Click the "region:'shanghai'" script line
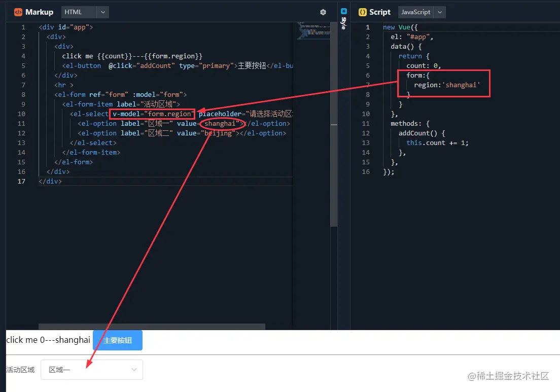560x392 pixels. coord(447,85)
